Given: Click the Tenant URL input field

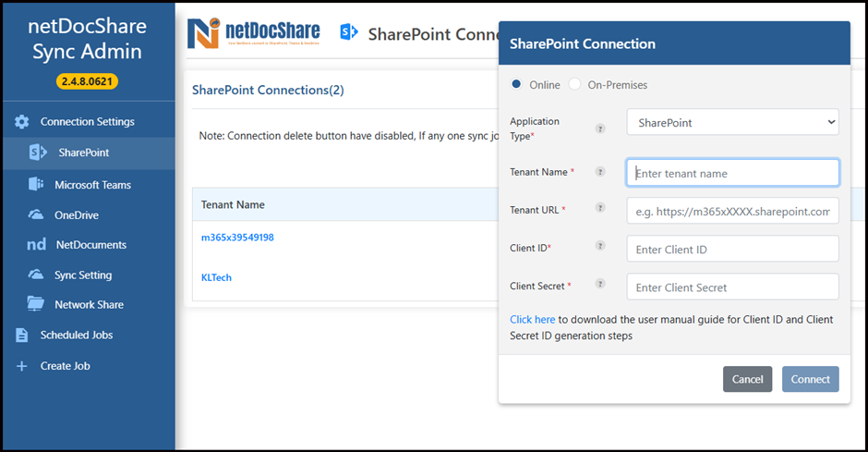Looking at the screenshot, I should (x=732, y=211).
